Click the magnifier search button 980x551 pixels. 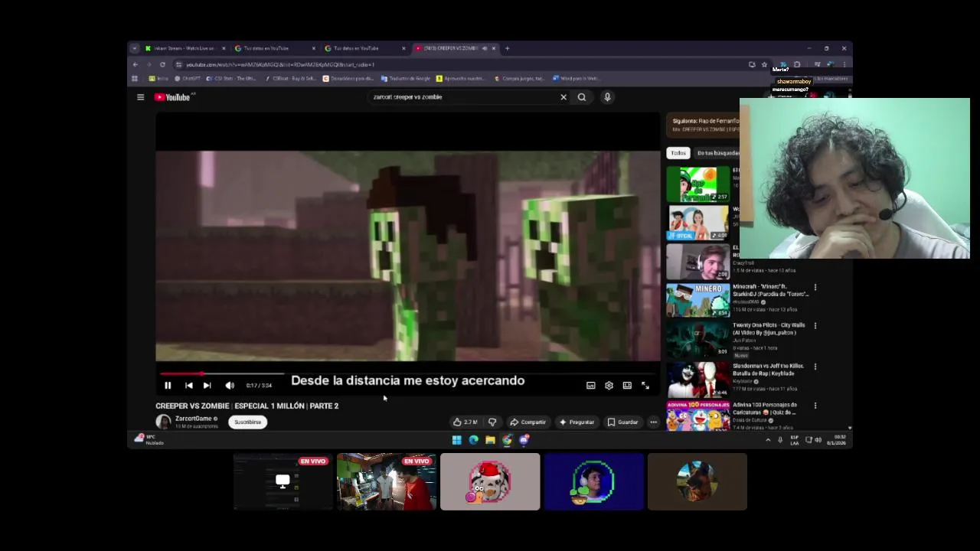coord(582,97)
